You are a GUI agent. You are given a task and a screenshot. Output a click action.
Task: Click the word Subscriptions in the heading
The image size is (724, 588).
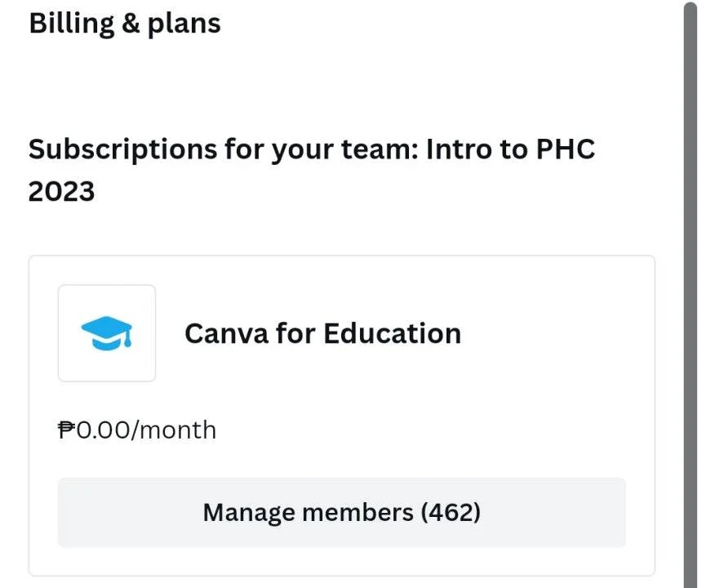(x=122, y=150)
